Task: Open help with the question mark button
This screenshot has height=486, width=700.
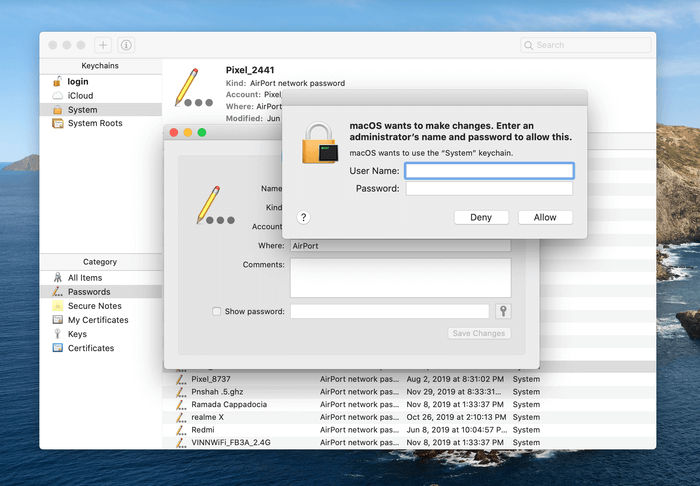Action: (x=304, y=217)
